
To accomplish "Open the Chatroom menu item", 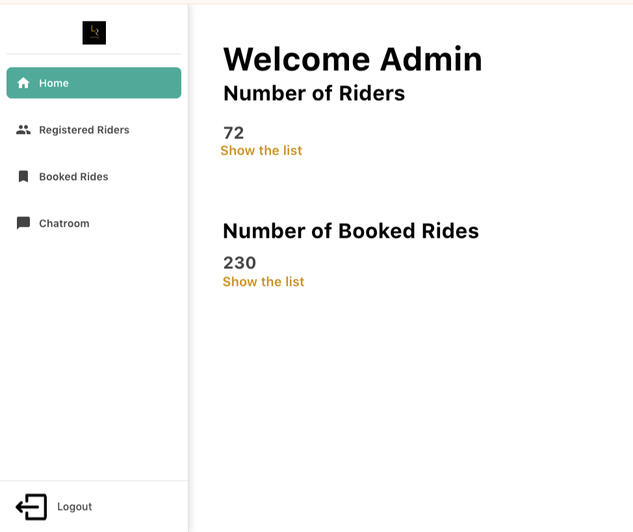I will coord(64,224).
